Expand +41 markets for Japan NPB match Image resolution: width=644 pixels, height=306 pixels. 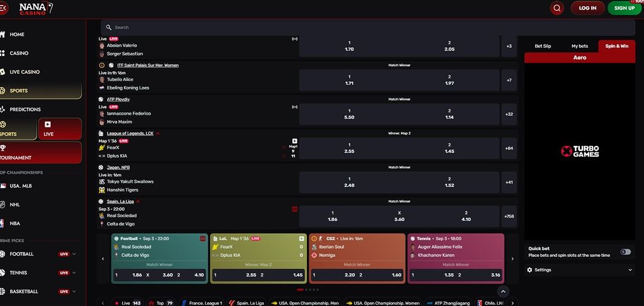click(509, 183)
